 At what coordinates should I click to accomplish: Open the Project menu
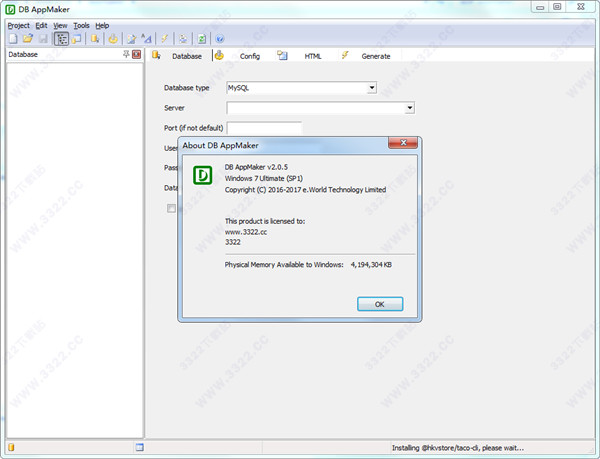pos(18,26)
